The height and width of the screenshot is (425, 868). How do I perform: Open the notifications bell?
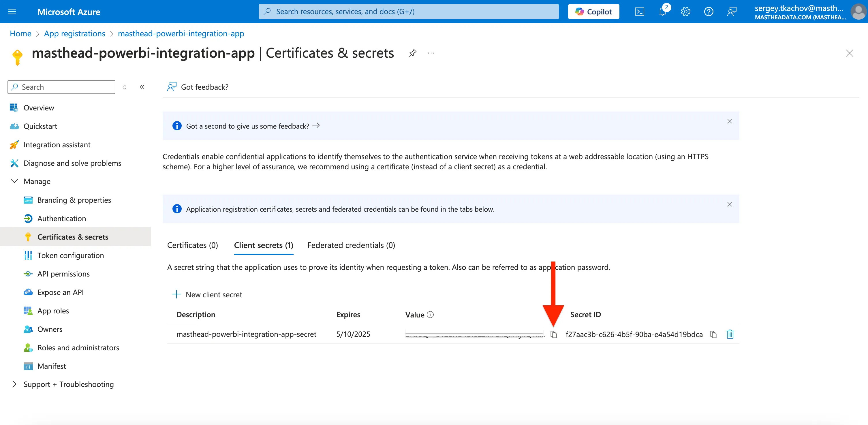point(662,12)
